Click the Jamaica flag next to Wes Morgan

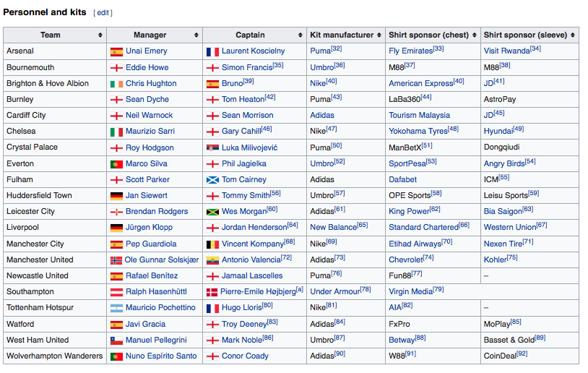pos(212,212)
